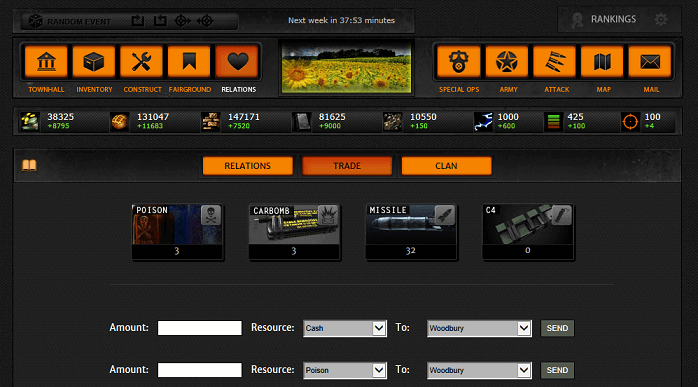Viewport: 698px width, 387px height.
Task: Select the Carbomb item card
Action: (294, 232)
